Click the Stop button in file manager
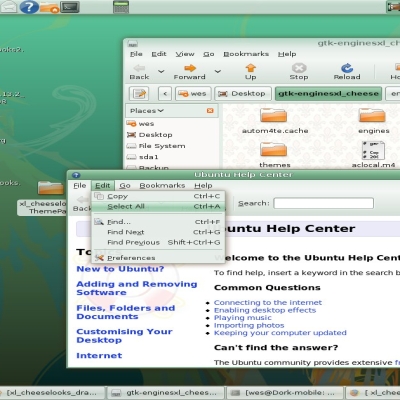The width and height of the screenshot is (400, 400). click(299, 72)
